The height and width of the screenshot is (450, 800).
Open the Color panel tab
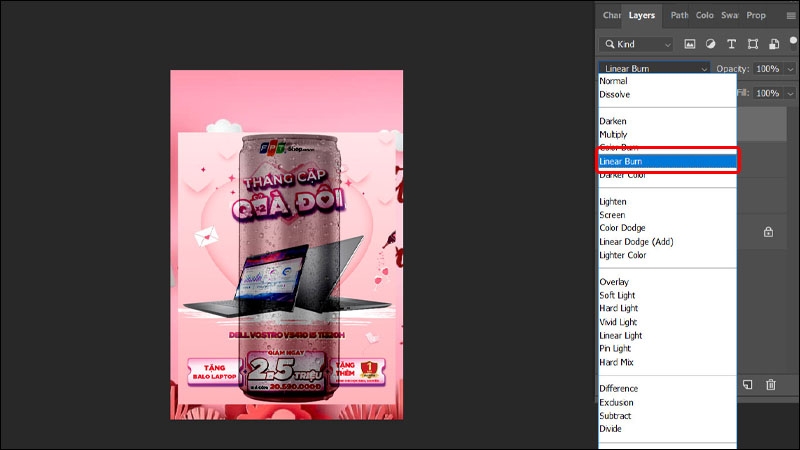coord(705,15)
